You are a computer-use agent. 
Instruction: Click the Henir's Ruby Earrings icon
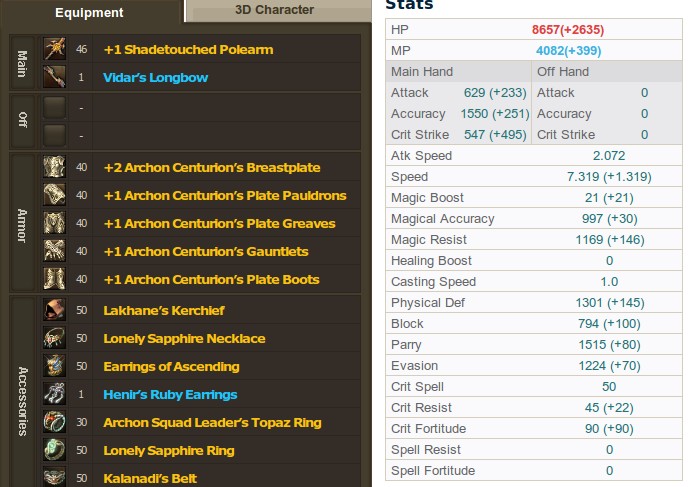(x=55, y=394)
